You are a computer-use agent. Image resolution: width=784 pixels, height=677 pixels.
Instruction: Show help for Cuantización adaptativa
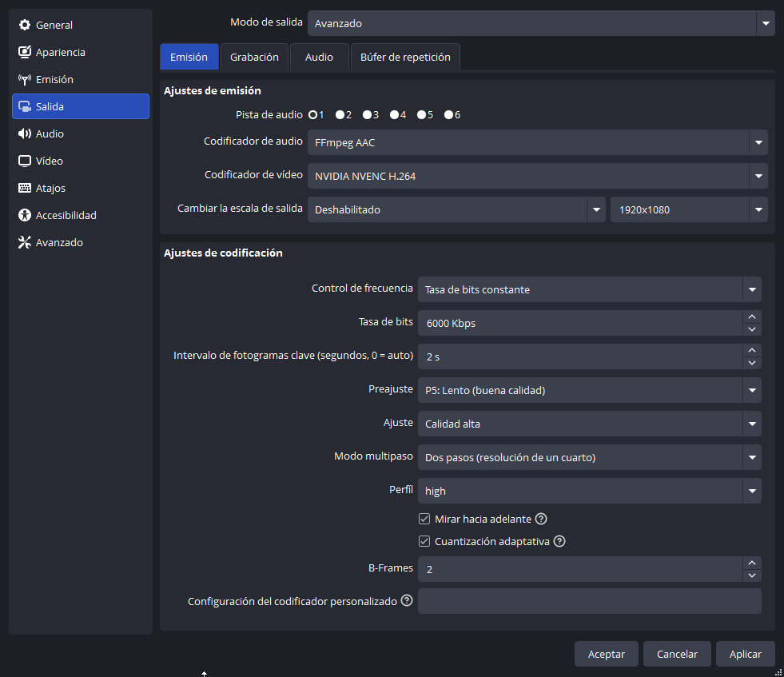tap(559, 541)
